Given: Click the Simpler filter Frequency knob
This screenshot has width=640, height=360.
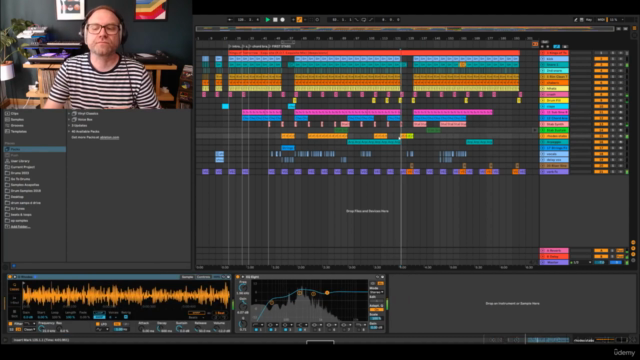Looking at the screenshot, I should pos(41,329).
